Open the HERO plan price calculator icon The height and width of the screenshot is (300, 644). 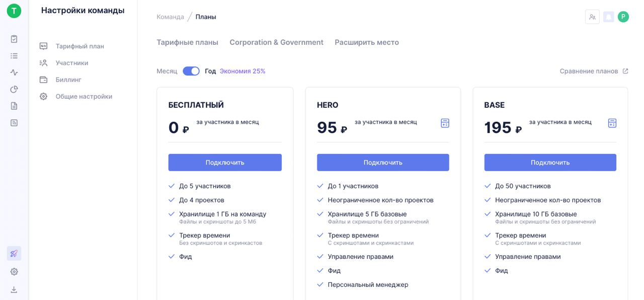click(x=445, y=123)
